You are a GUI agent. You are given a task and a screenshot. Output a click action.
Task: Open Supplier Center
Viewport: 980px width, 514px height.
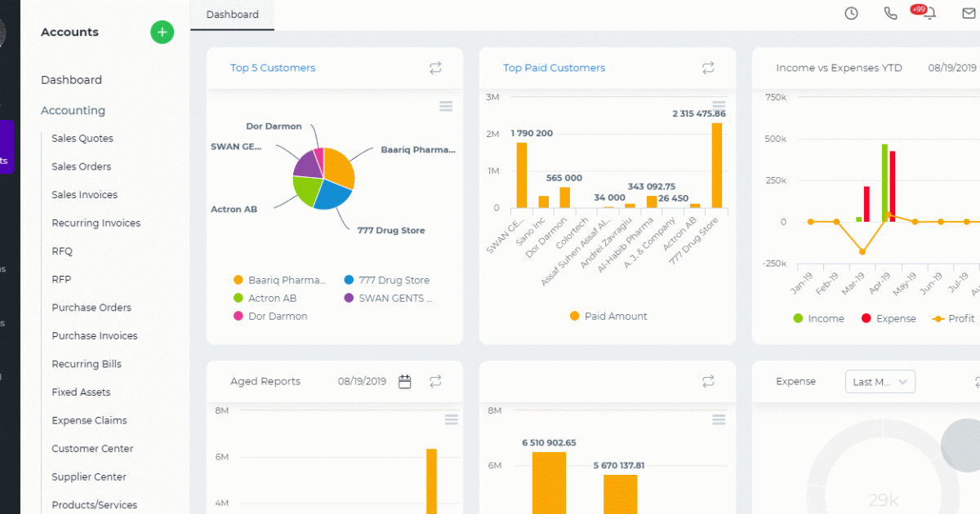tap(89, 476)
